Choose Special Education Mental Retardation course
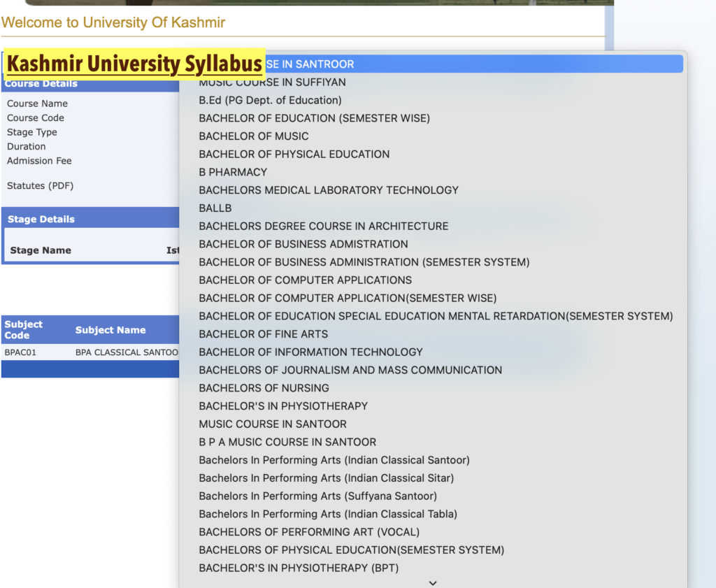 coord(432,316)
